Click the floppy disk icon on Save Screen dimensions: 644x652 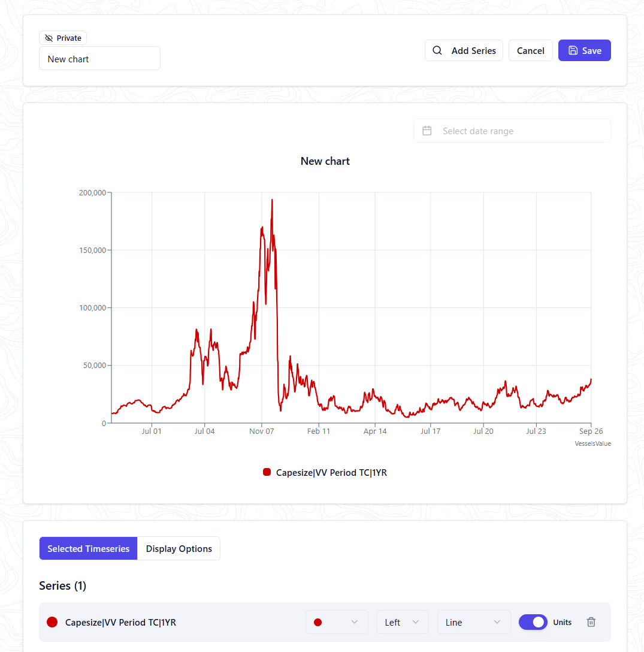pyautogui.click(x=573, y=50)
